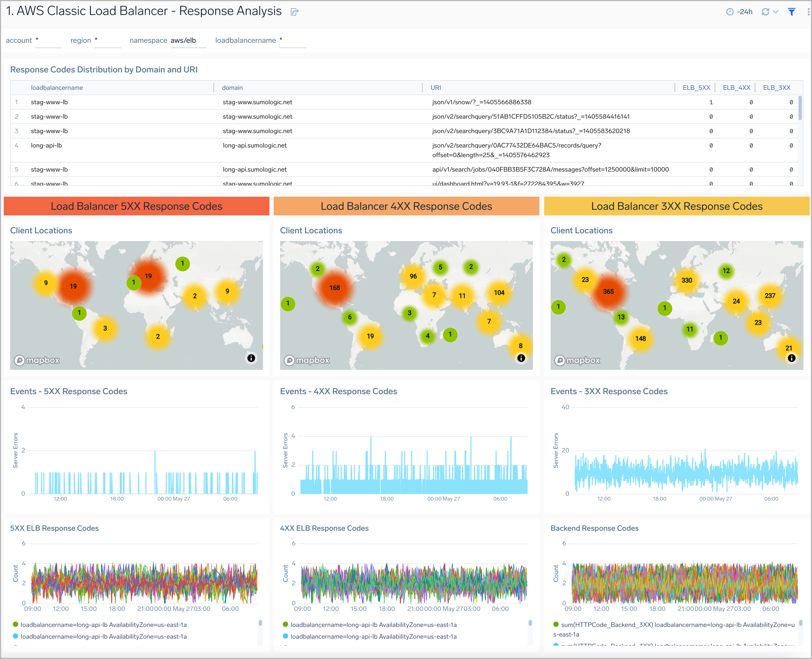The image size is (812, 659).
Task: Open the three-dot more options menu
Action: [808, 12]
